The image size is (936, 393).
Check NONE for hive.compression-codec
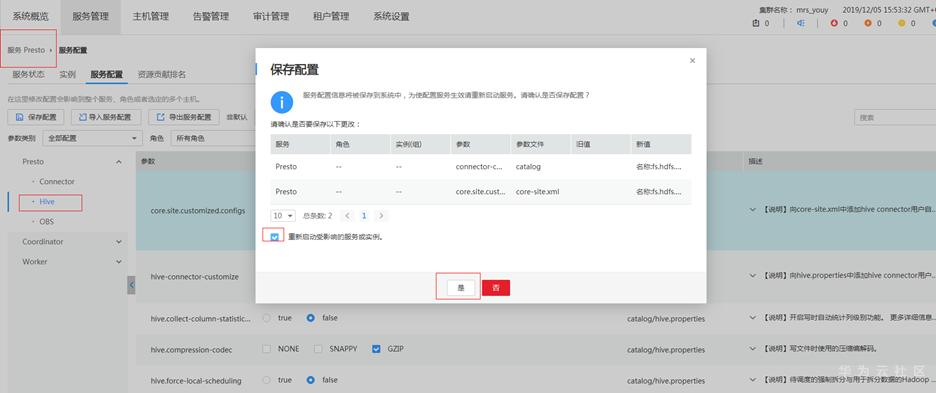click(x=266, y=349)
